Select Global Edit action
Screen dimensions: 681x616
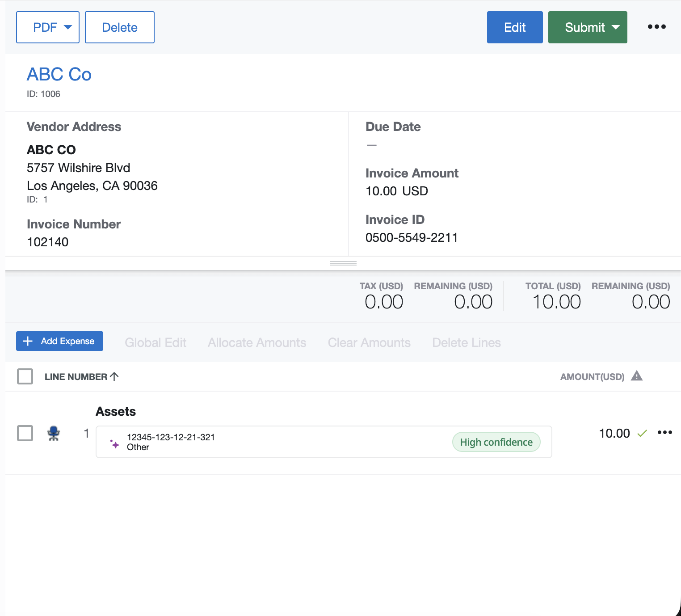point(156,342)
